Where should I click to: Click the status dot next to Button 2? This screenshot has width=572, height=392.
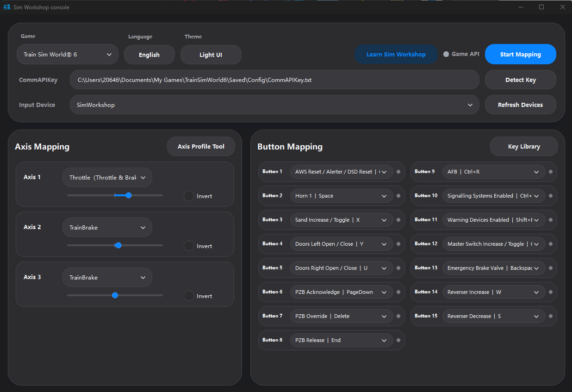tap(398, 196)
